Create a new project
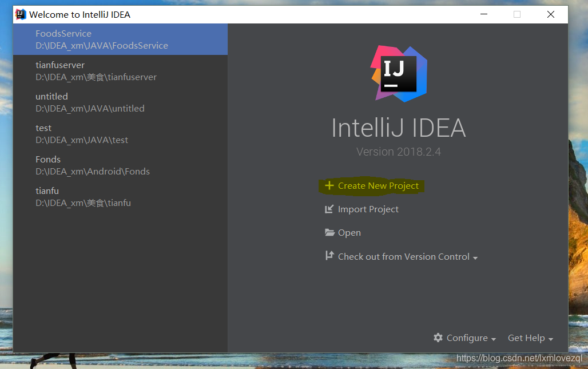This screenshot has height=369, width=588. pyautogui.click(x=378, y=185)
